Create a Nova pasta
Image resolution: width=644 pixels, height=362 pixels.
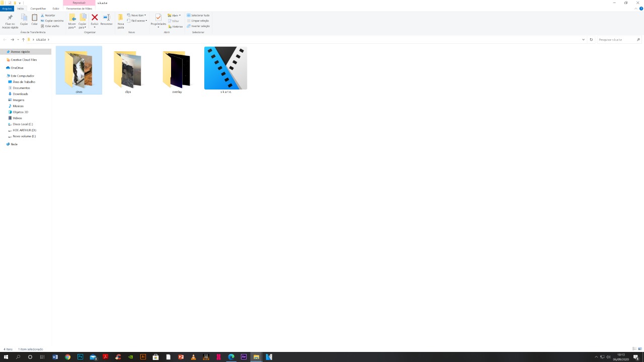tap(121, 21)
